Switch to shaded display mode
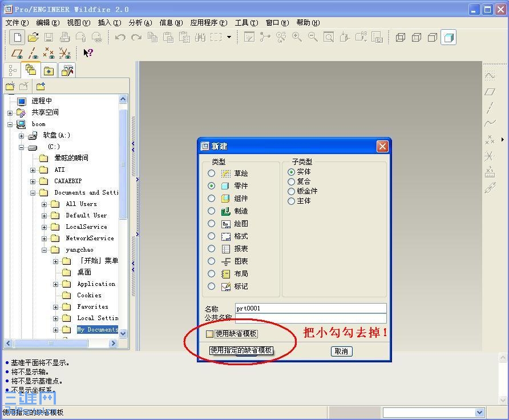The height and width of the screenshot is (420, 509). click(x=449, y=37)
